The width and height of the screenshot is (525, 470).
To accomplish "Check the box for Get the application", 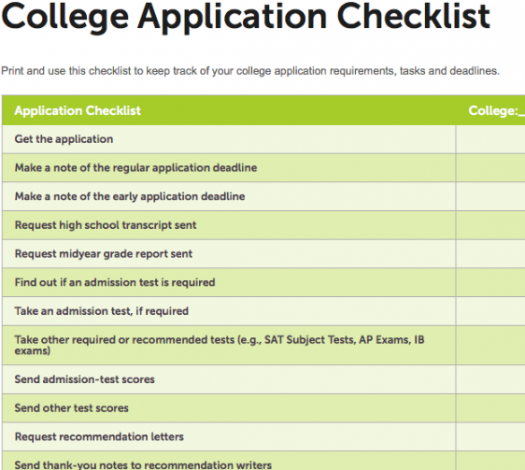I will tap(491, 139).
